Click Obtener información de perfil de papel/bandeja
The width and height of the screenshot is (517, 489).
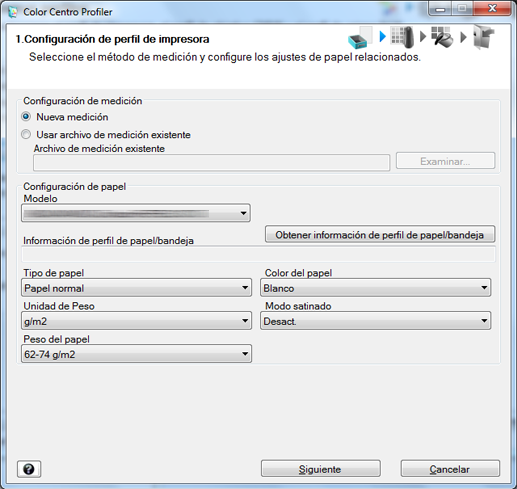tap(380, 234)
